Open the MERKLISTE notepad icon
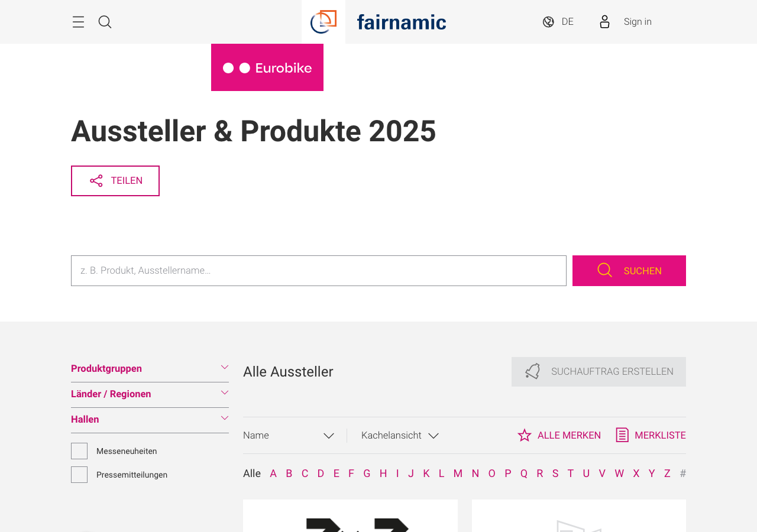 [x=621, y=434]
